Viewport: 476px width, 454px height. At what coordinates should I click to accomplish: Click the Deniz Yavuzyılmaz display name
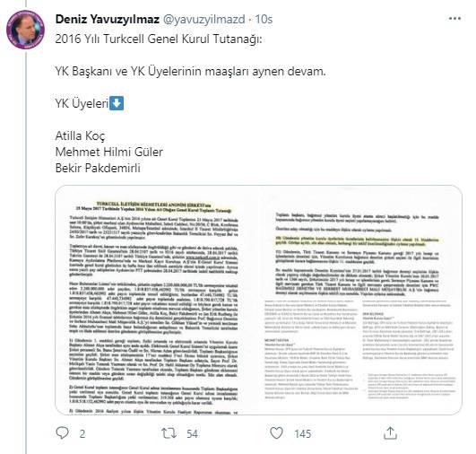pyautogui.click(x=108, y=19)
